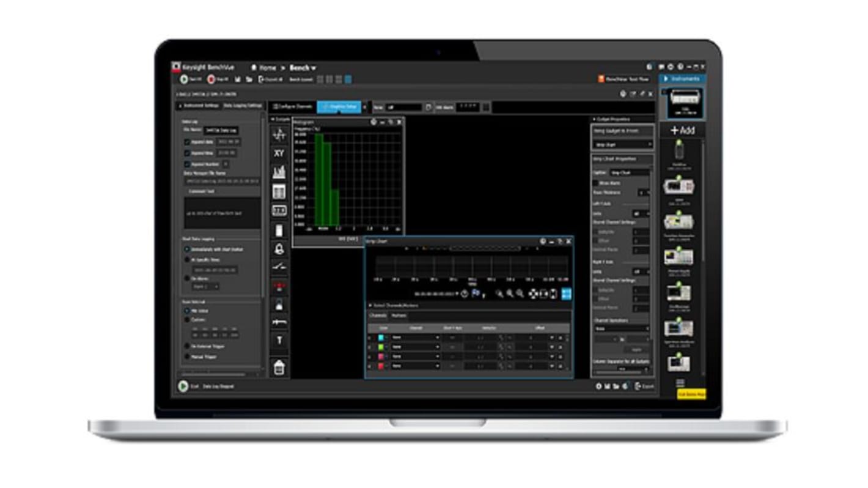Screen dimensions: 868x488
Task: Click the trash delete gadget icon
Action: pos(279,366)
